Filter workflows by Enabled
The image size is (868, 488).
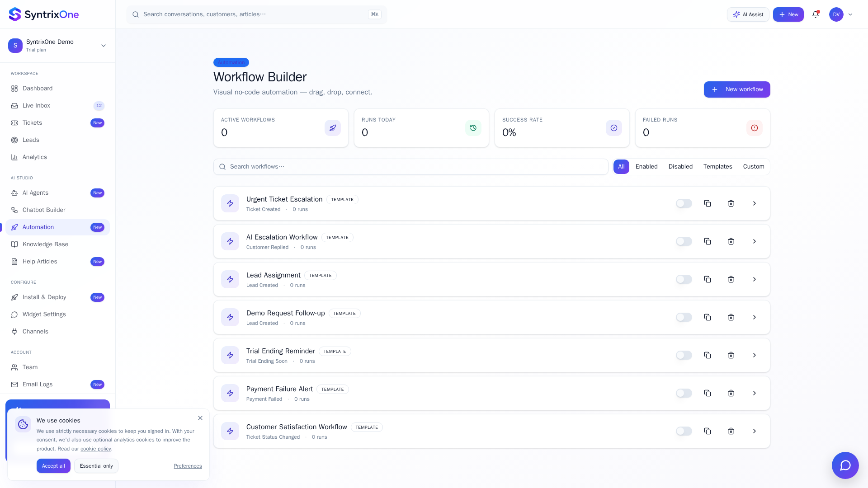click(x=646, y=167)
